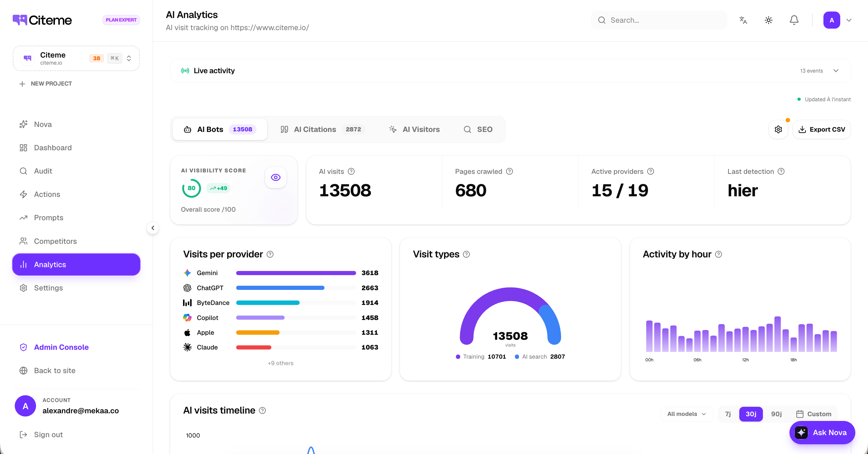Click the Live activity broadcast icon
The width and height of the screenshot is (868, 454).
(x=185, y=71)
